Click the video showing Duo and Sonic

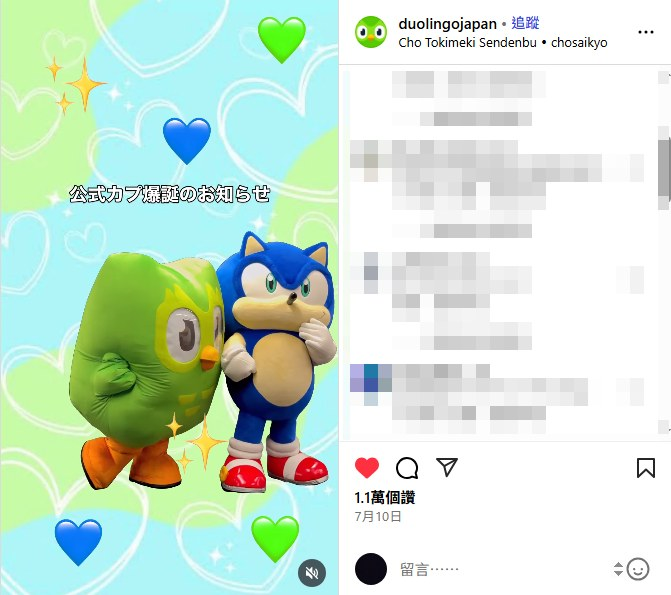pyautogui.click(x=169, y=298)
